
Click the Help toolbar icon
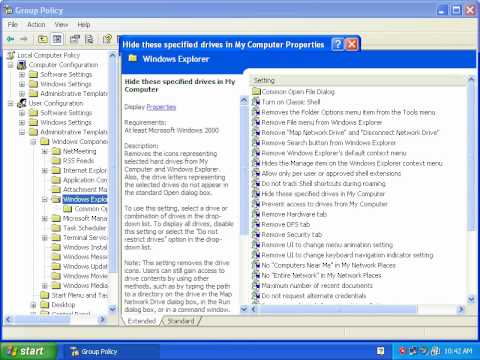[107, 39]
